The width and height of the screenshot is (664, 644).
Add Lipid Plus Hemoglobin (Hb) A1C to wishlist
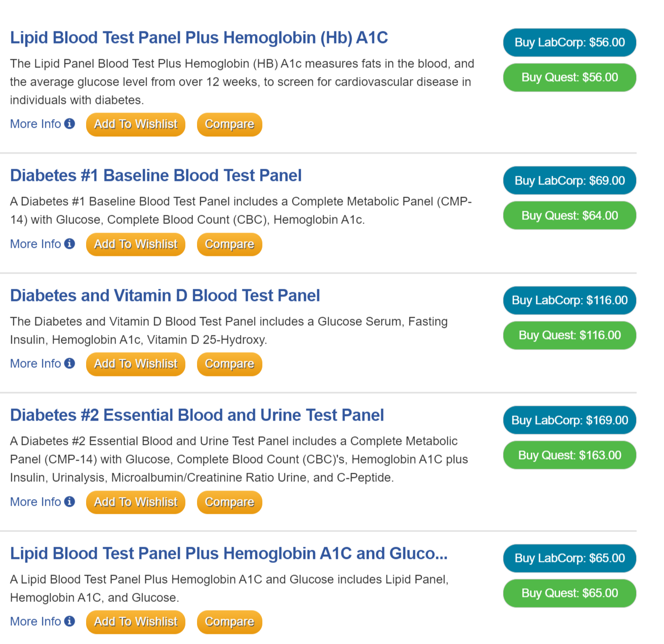click(x=136, y=124)
